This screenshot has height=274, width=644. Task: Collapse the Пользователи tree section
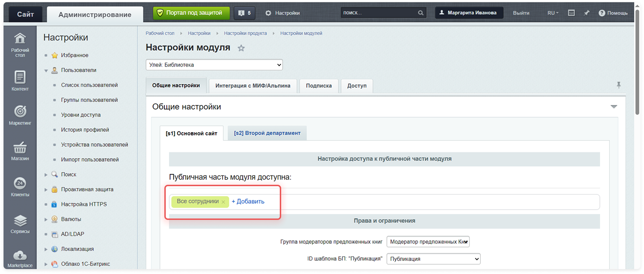[46, 71]
